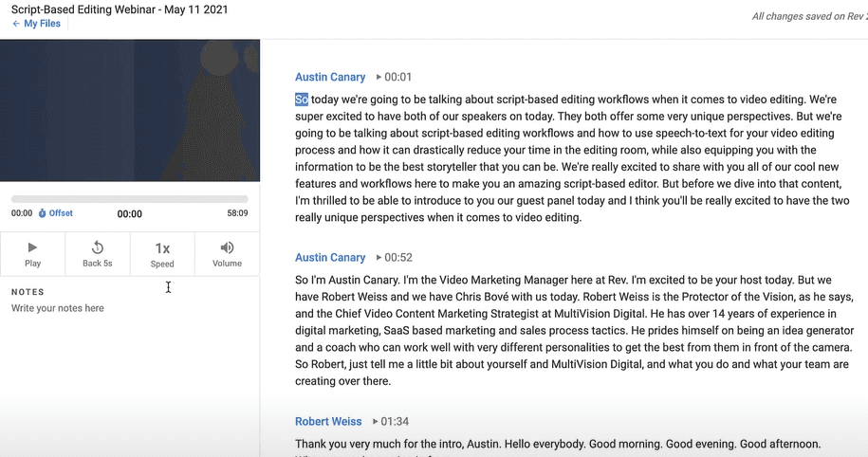Click the Offset timer icon
The width and height of the screenshot is (868, 457).
(x=42, y=213)
